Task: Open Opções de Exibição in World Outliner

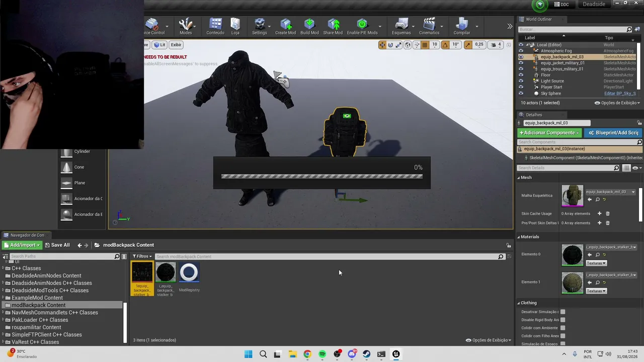Action: pos(617,103)
